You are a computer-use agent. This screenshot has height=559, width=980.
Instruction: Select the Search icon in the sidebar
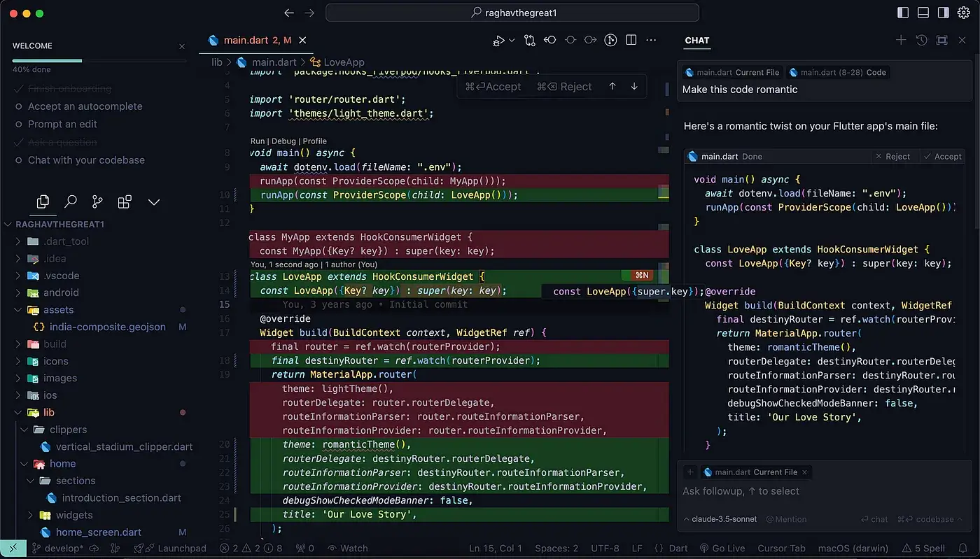[70, 201]
